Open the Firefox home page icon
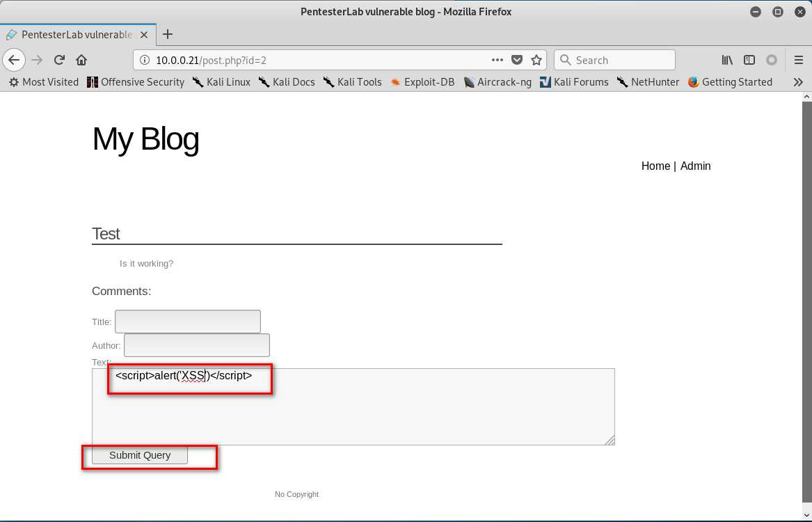This screenshot has width=812, height=522. point(81,60)
